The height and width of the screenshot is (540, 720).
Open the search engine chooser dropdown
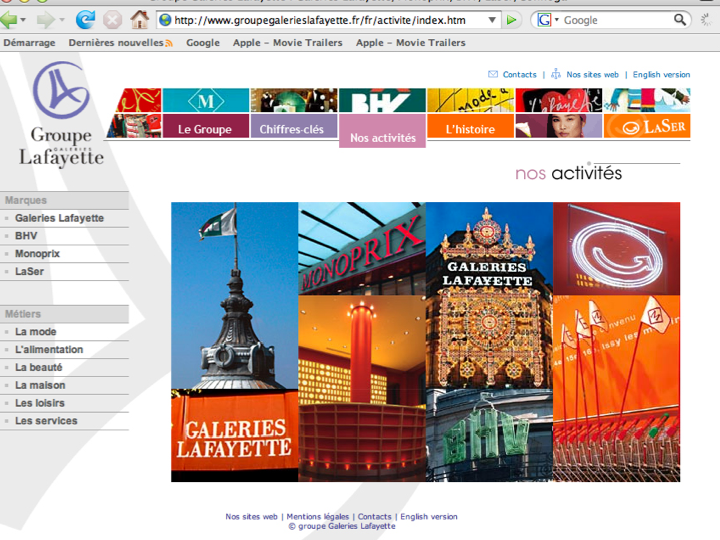point(557,20)
